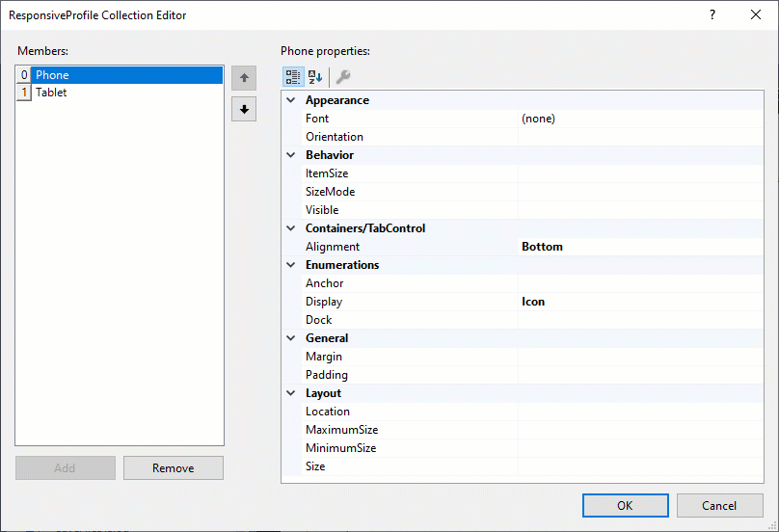Cancel the dialog

coord(720,506)
